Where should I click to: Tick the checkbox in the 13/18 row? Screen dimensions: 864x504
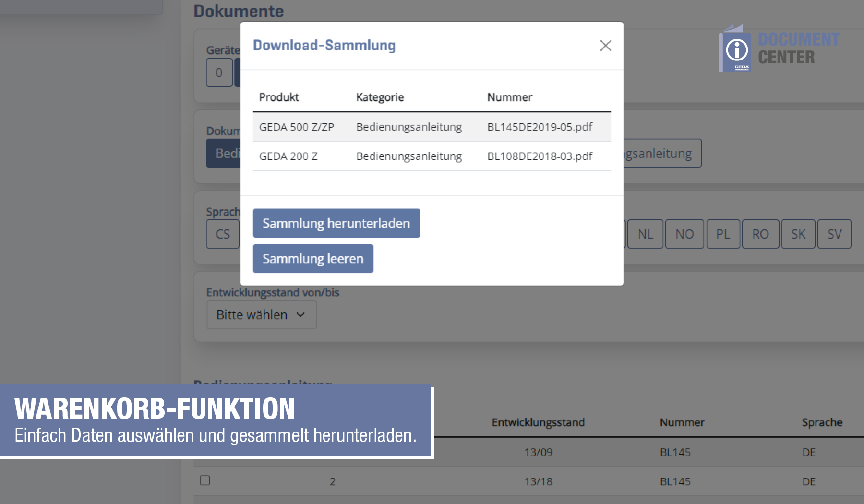click(x=205, y=480)
